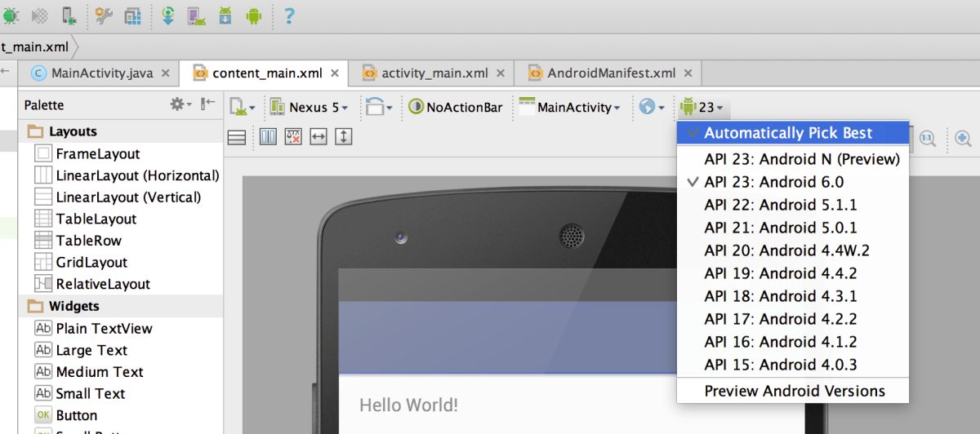Toggle the NoActionBar theme button
This screenshot has height=434, width=980.
point(456,107)
